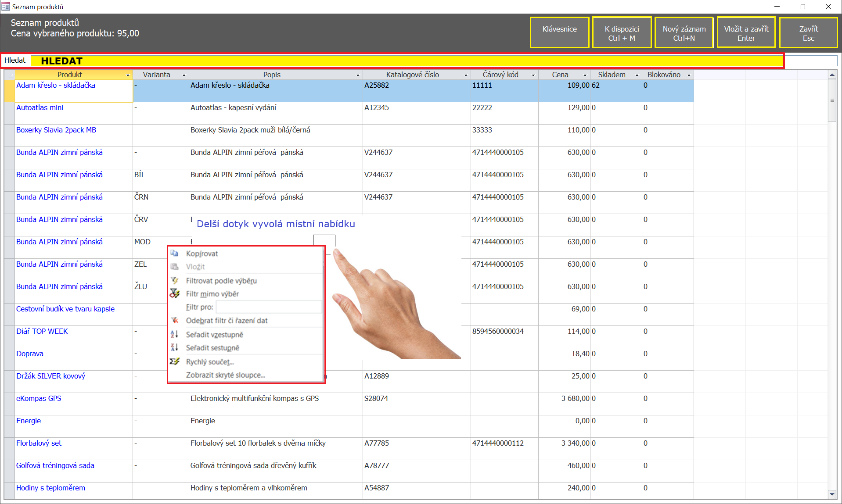
Task: Click the Rychlý součet sigma icon
Action: [x=175, y=362]
